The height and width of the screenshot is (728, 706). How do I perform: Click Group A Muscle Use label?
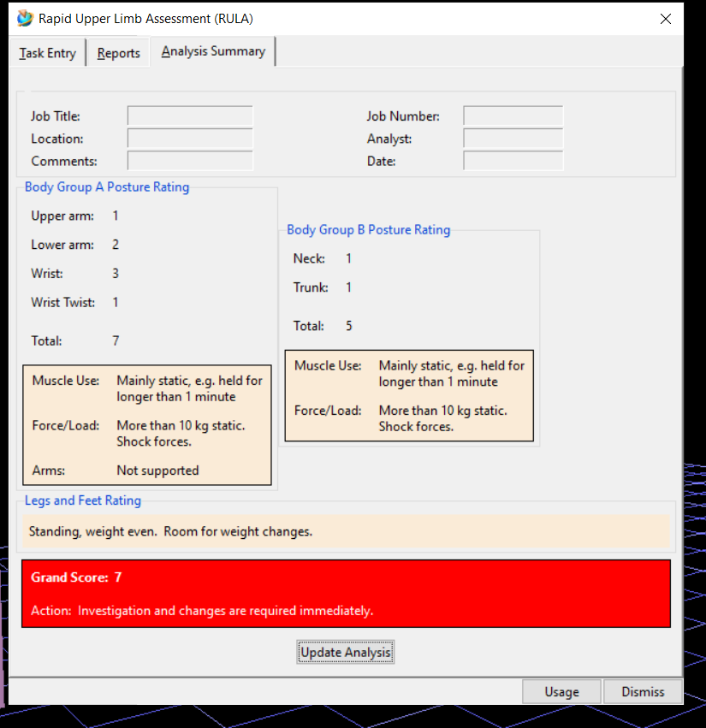pyautogui.click(x=66, y=380)
